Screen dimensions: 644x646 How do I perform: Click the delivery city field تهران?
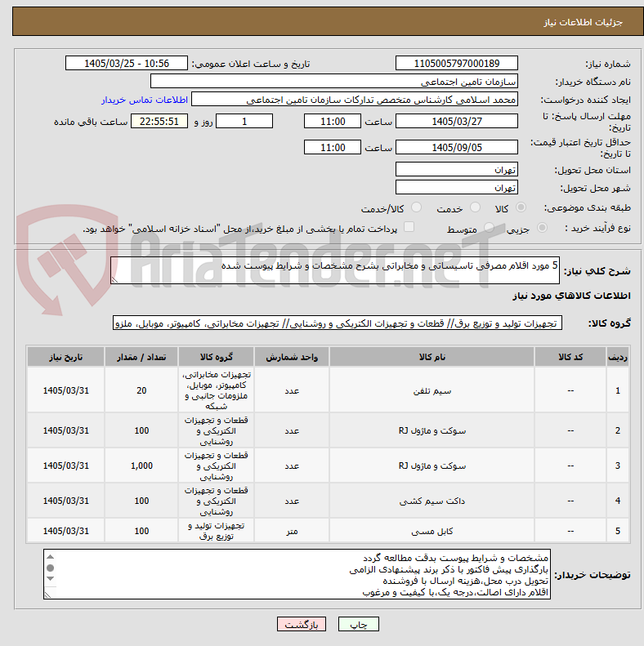(456, 188)
